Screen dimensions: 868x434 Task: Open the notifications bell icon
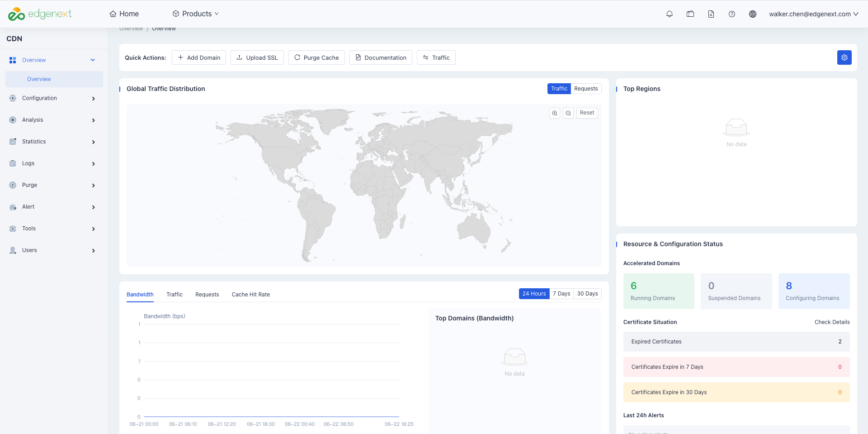[670, 14]
